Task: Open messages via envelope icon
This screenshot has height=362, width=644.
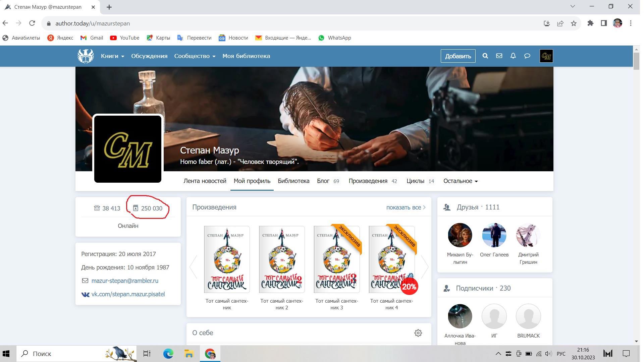Action: click(x=499, y=56)
